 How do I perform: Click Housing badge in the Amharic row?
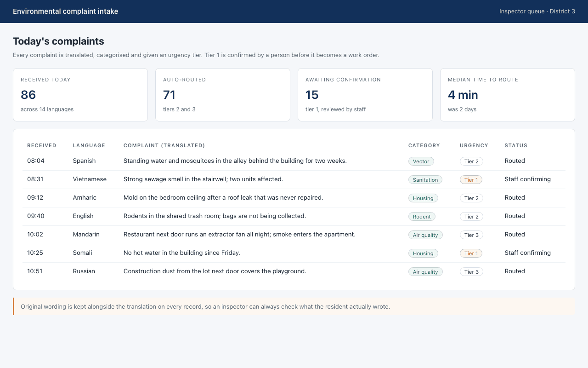(423, 198)
